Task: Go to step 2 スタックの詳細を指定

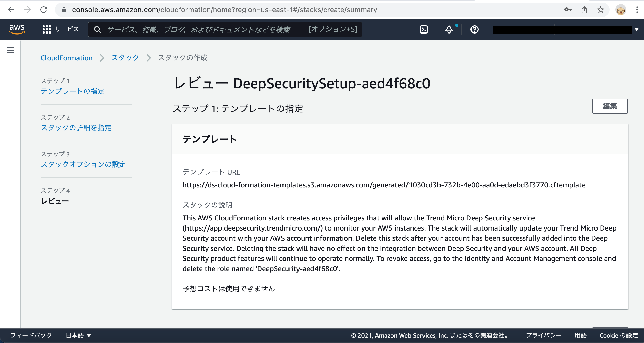Action: click(76, 128)
